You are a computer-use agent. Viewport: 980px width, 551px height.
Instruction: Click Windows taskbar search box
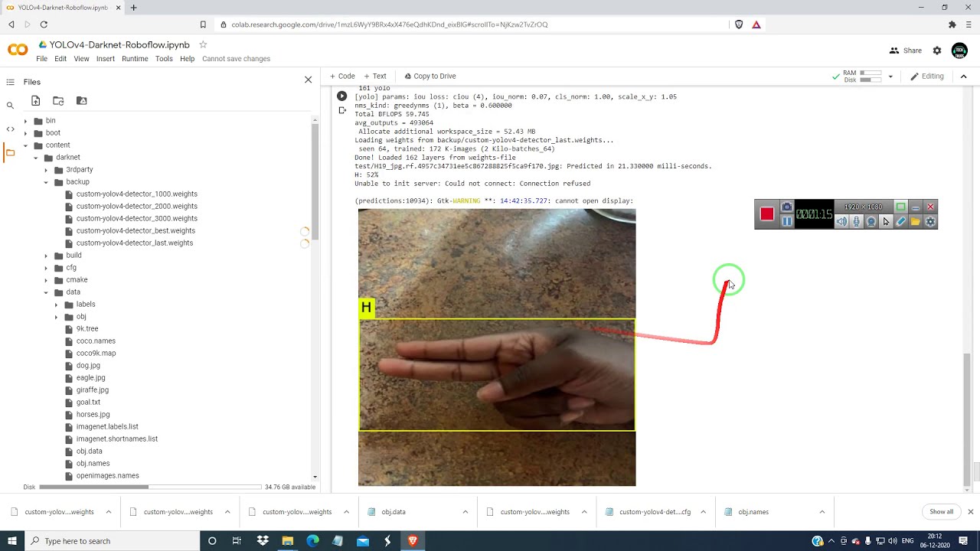pyautogui.click(x=112, y=541)
